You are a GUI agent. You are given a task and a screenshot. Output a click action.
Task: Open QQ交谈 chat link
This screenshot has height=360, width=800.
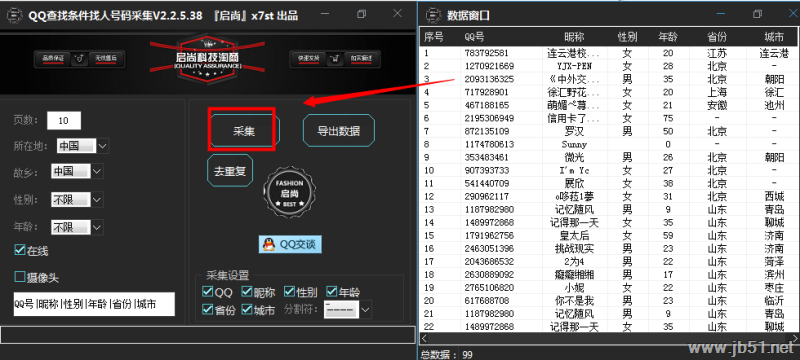point(290,245)
